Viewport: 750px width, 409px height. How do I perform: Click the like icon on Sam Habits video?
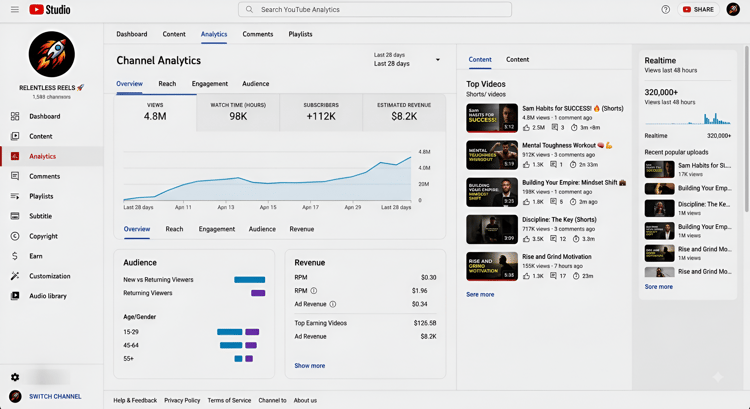coord(527,128)
